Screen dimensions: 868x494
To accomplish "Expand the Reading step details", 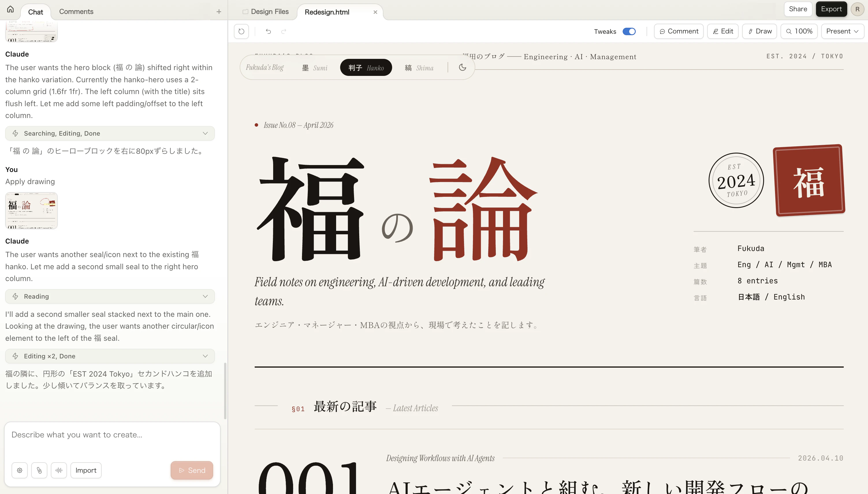I will click(110, 297).
